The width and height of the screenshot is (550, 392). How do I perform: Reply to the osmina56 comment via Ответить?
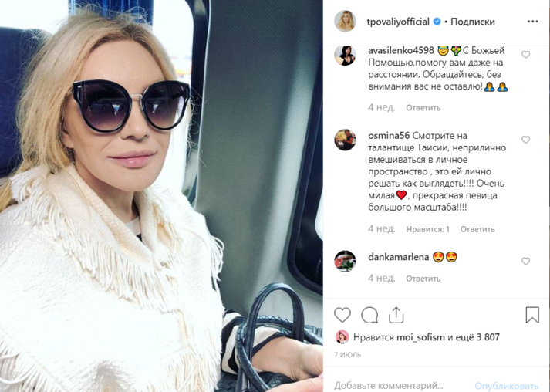coord(477,229)
